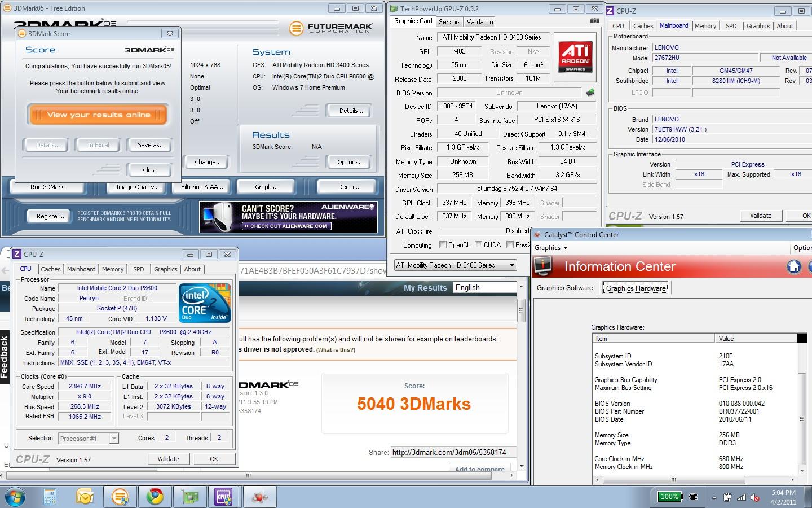
Task: Click the network signal tray icon
Action: click(742, 497)
